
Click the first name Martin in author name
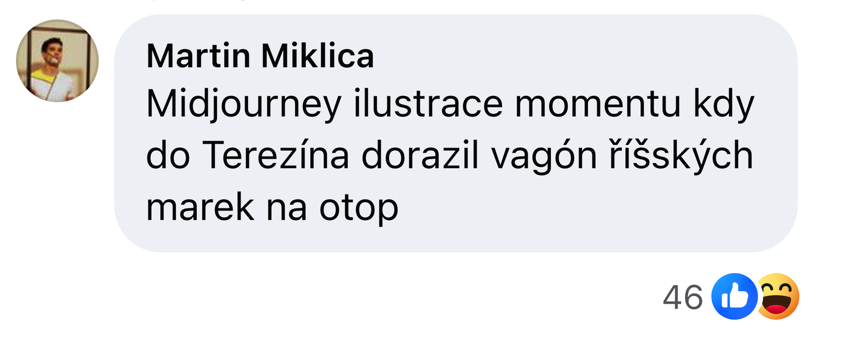click(x=198, y=56)
